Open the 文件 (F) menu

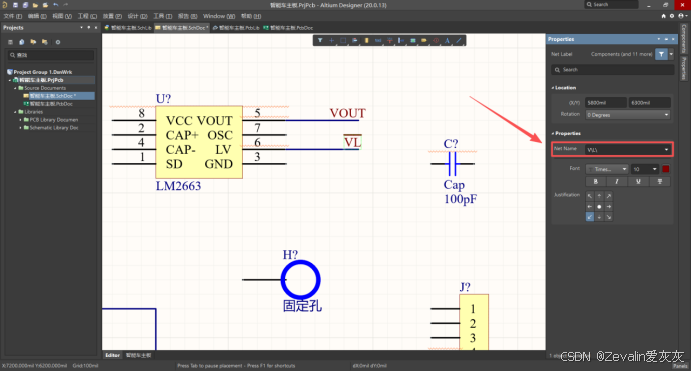click(x=12, y=16)
